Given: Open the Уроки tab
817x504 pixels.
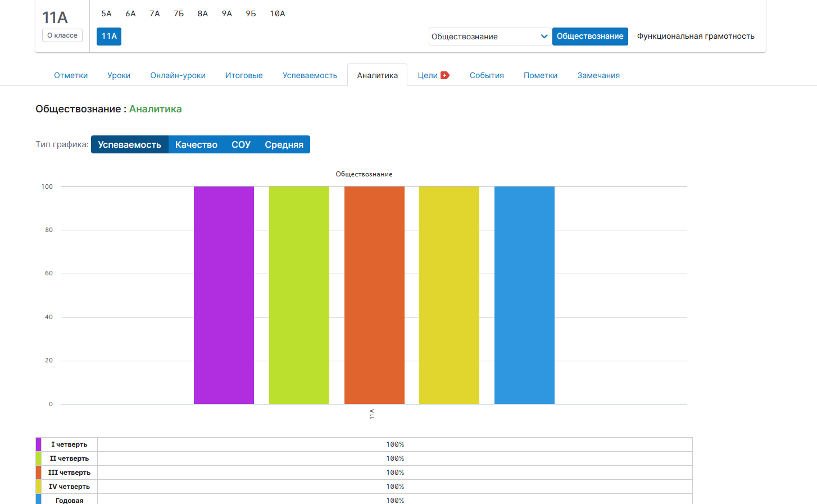Looking at the screenshot, I should [x=119, y=75].
